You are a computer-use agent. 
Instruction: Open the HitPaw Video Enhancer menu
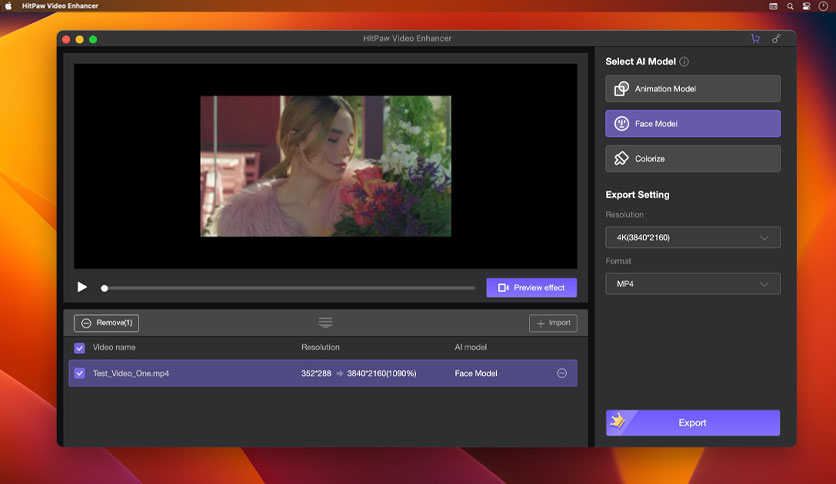tap(60, 6)
